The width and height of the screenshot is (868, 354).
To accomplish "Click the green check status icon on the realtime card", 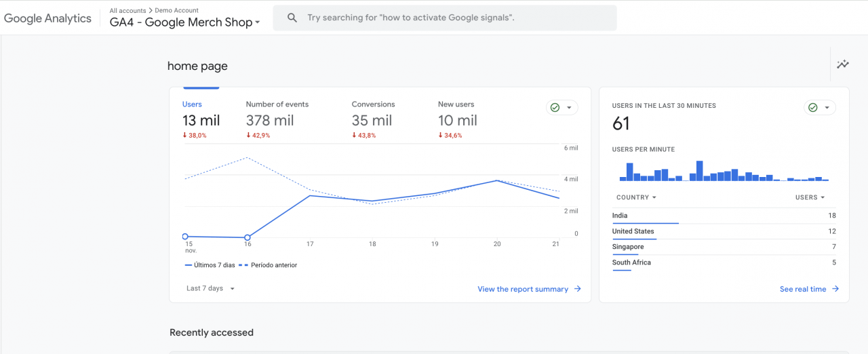I will pyautogui.click(x=813, y=108).
